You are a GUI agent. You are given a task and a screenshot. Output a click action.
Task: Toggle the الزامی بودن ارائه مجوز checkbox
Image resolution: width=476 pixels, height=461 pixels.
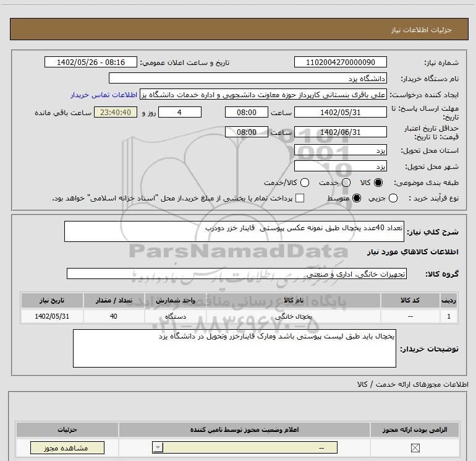415,447
